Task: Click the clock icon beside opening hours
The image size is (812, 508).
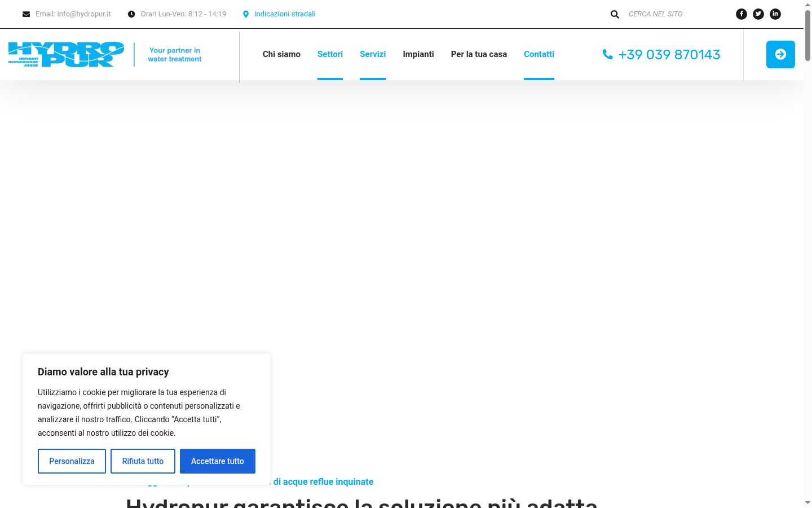Action: 131,14
